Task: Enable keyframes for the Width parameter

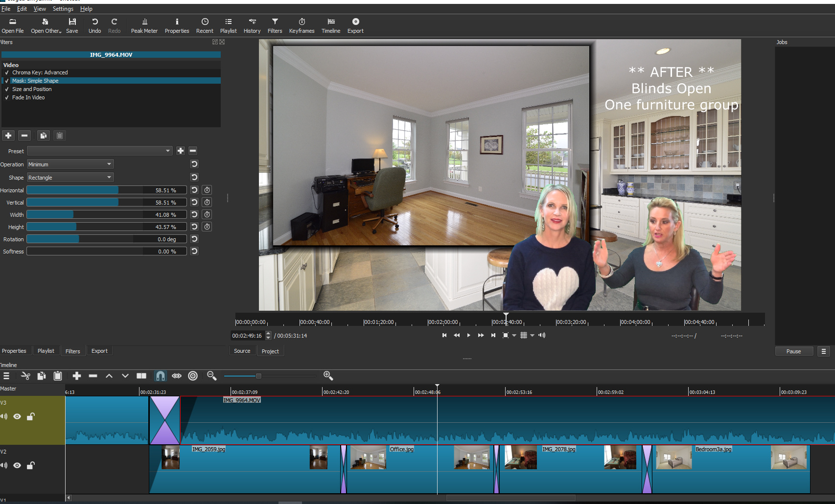Action: [x=207, y=214]
